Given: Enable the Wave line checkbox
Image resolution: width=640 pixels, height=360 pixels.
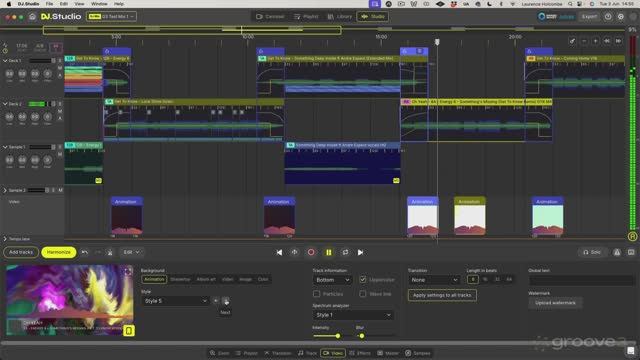Looking at the screenshot, I should (x=362, y=294).
